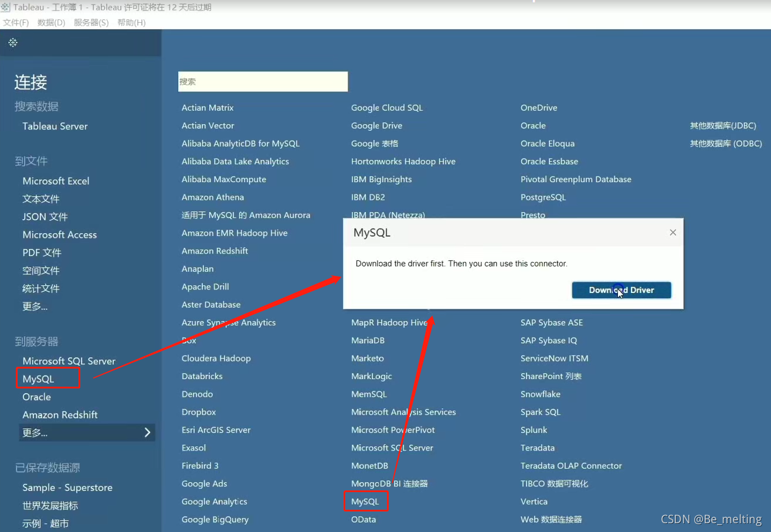This screenshot has height=532, width=771.
Task: Select Tableau Server under 搜索数据
Action: click(x=55, y=126)
